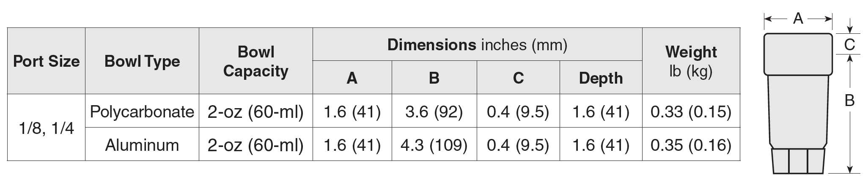Click the Polycarbonate row's bowl capacity cell
Screen dimensions: 868x185
[256, 112]
